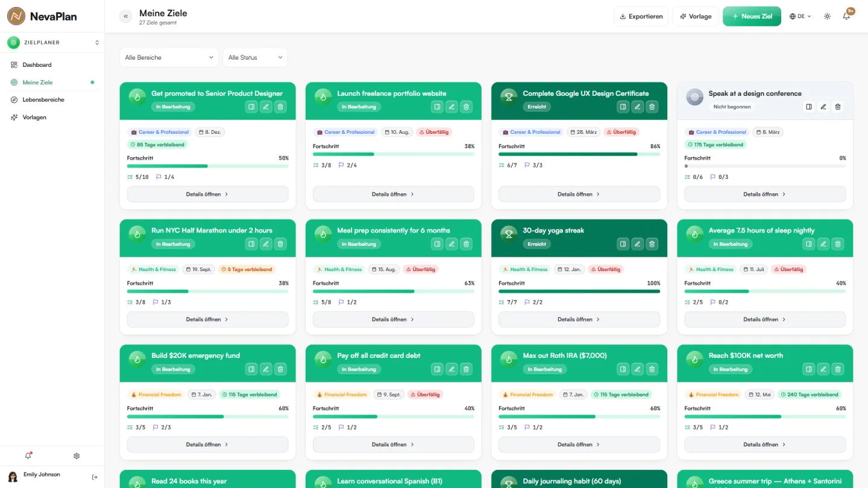Open details of Reach $100K net worth
This screenshot has width=868, height=488.
(x=765, y=445)
